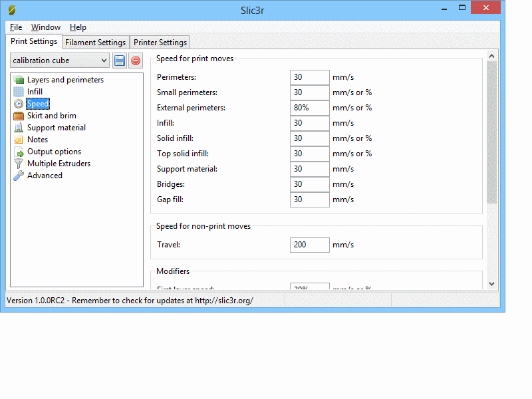Screen dimensions: 532x399
Task: Click the Notes category icon
Action: coord(19,140)
